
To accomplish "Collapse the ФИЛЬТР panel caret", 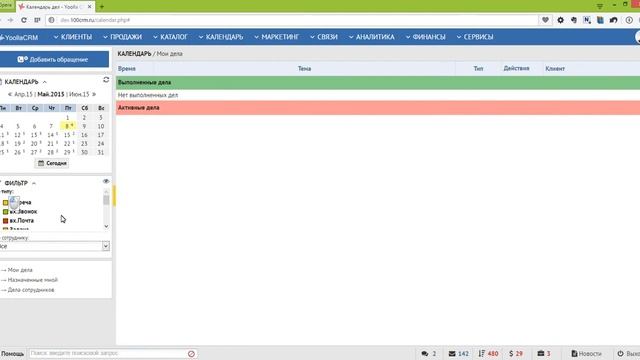I will (x=34, y=183).
